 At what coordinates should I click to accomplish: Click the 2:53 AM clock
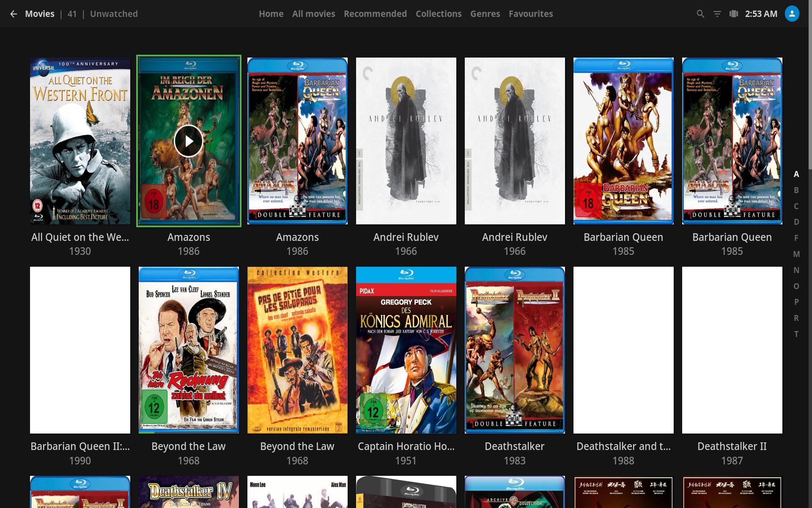[x=761, y=14]
